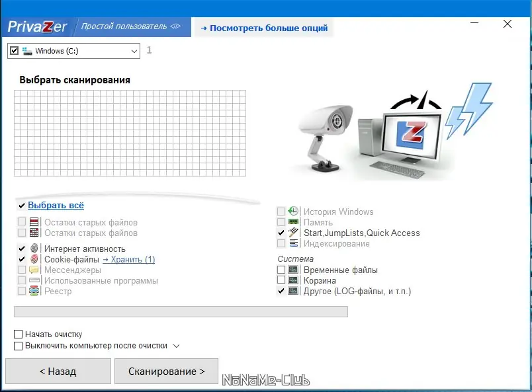Click the 'История Windows' clock icon
The width and height of the screenshot is (532, 392).
(293, 212)
